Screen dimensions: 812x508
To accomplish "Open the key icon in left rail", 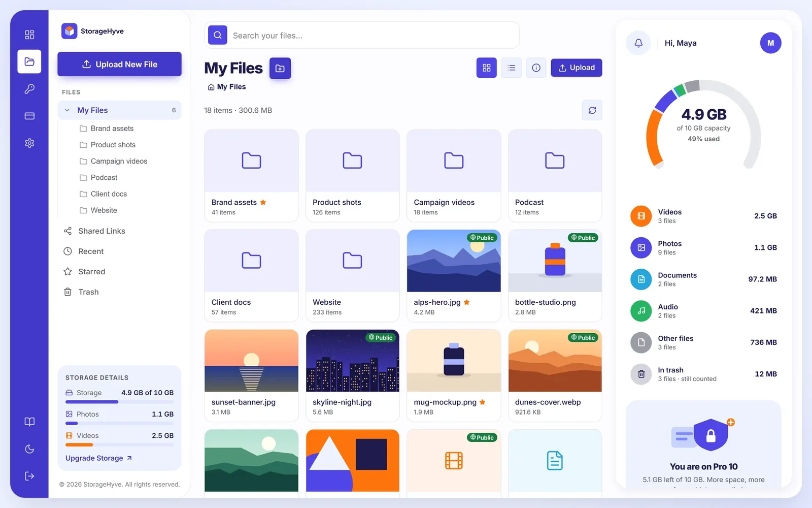I will (x=29, y=89).
